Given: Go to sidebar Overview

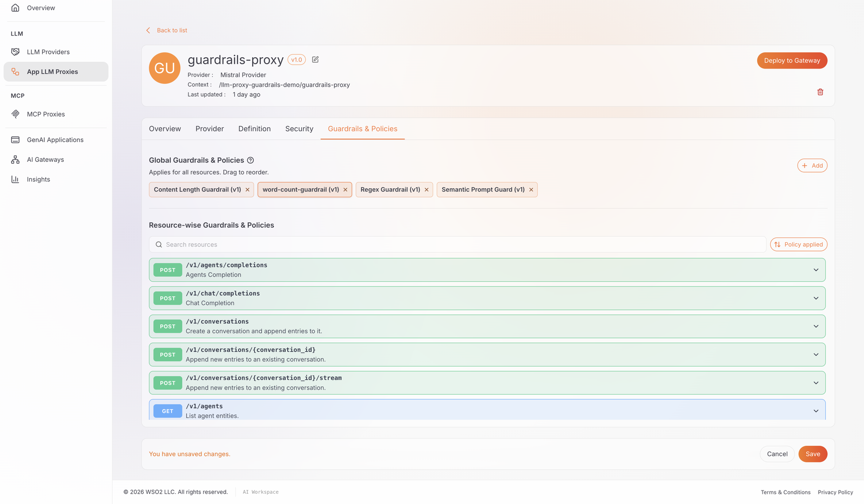Looking at the screenshot, I should click(x=56, y=8).
